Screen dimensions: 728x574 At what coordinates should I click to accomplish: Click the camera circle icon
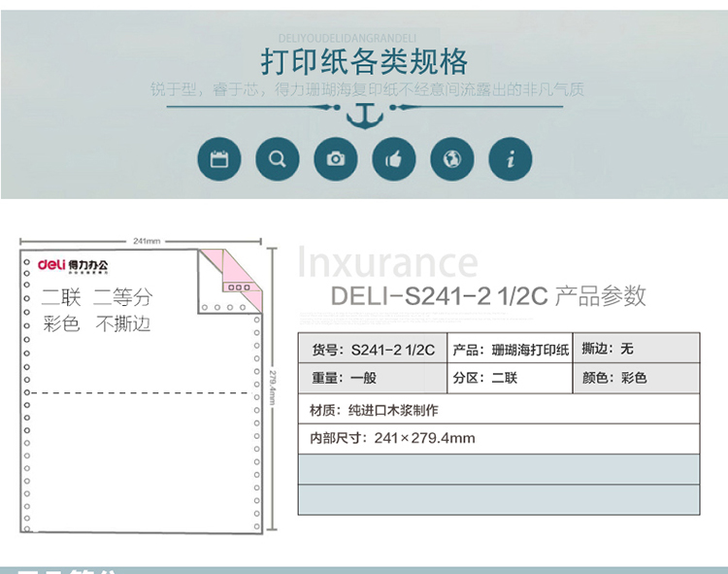(336, 159)
